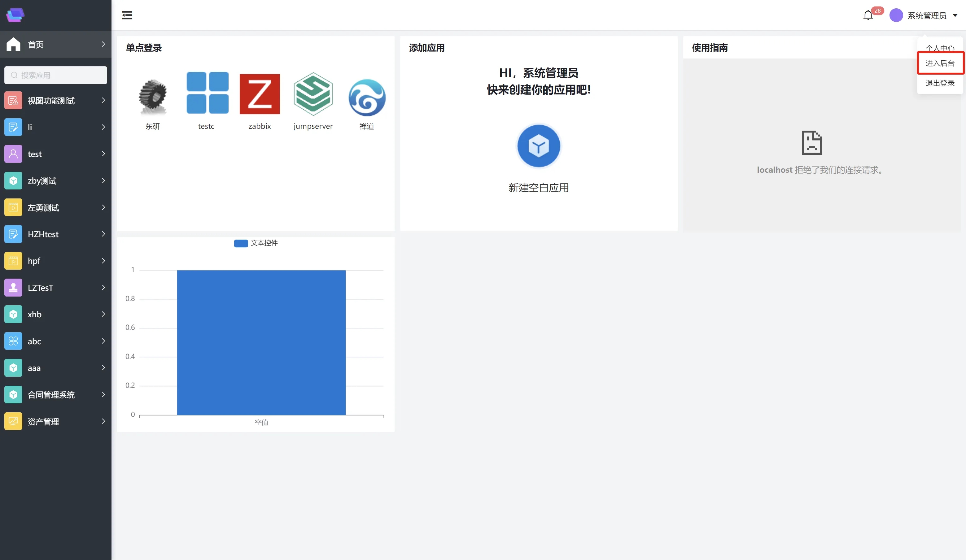The height and width of the screenshot is (560, 966).
Task: Click the 新建空白应用 blue cube icon
Action: coord(539,146)
